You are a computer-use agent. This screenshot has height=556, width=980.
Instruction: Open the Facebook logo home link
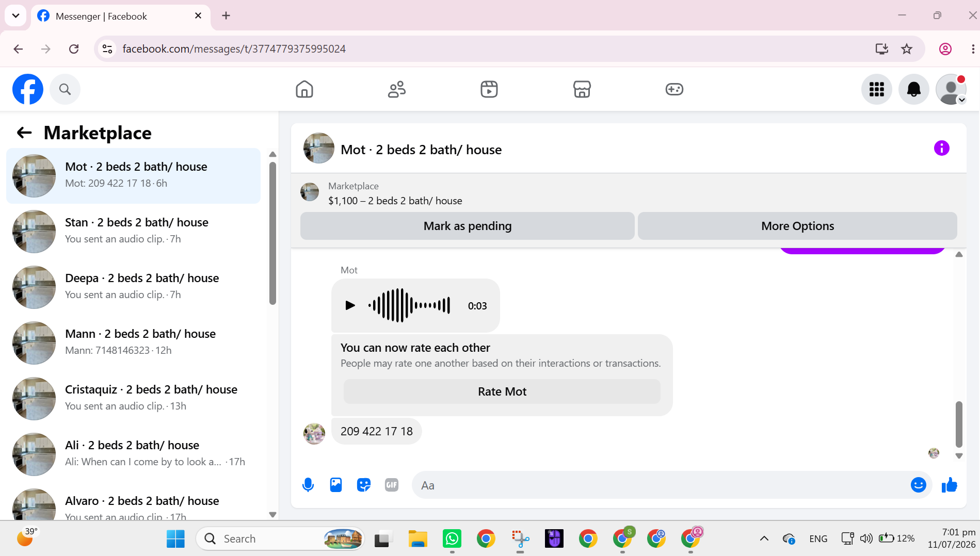pos(28,89)
